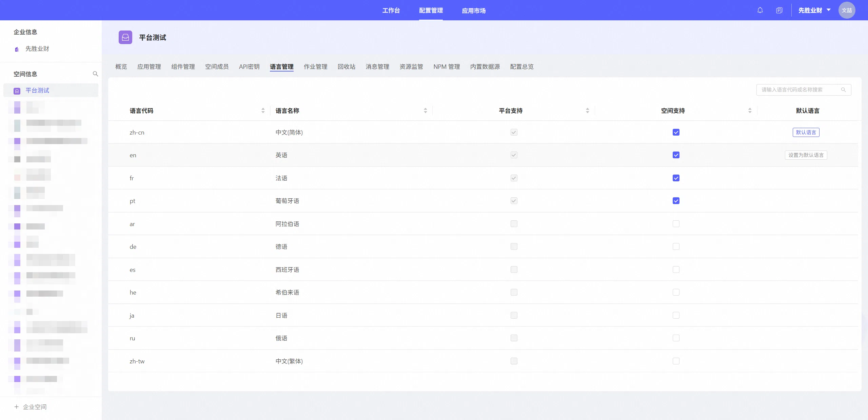Select 配置管理 top menu
This screenshot has width=868, height=420.
click(431, 11)
